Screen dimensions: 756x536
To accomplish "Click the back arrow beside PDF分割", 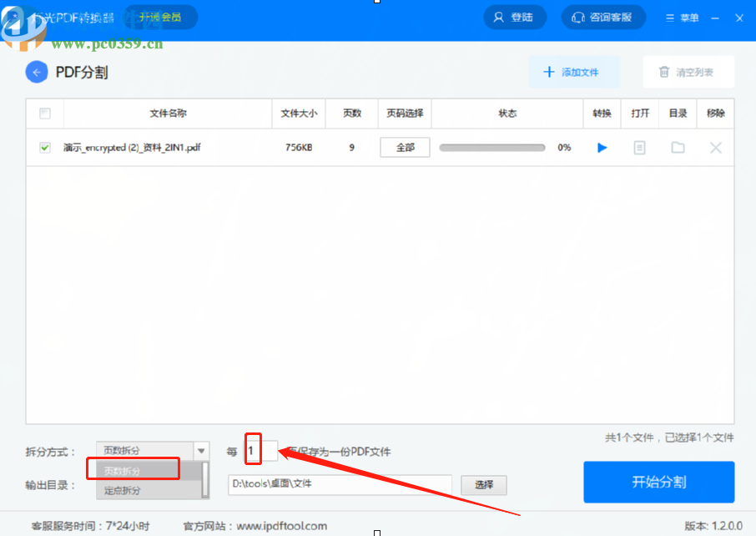I will [36, 73].
